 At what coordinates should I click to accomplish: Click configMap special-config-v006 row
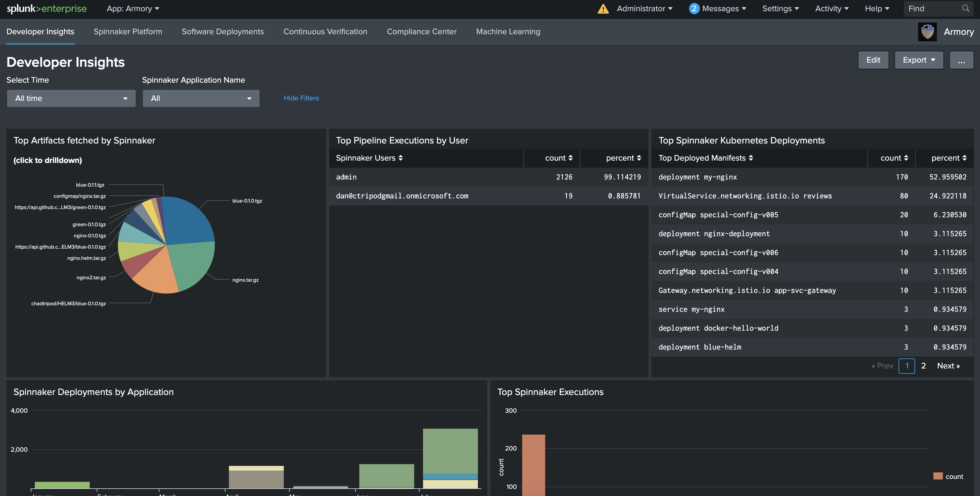pos(812,253)
